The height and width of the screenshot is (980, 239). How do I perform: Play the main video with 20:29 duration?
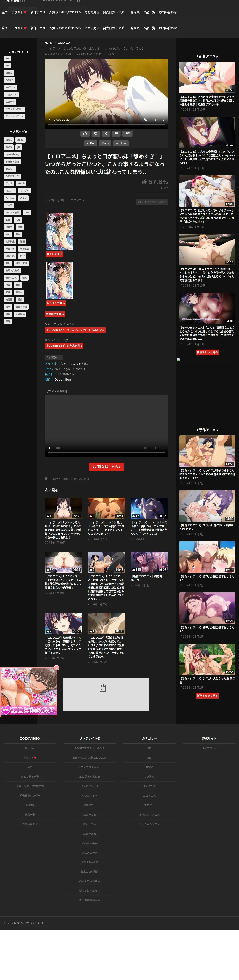pos(50,120)
